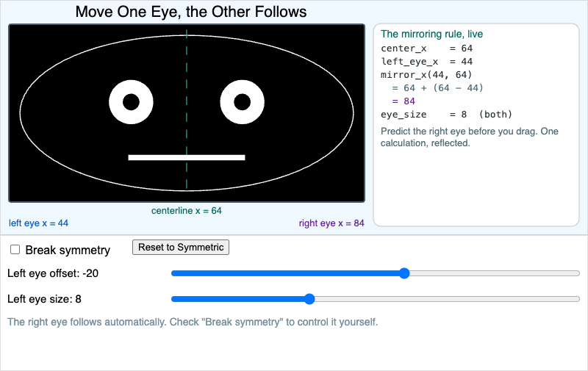This screenshot has height=371, width=588.
Task: Click the 'Left eye size: 8' label
Action: (44, 299)
